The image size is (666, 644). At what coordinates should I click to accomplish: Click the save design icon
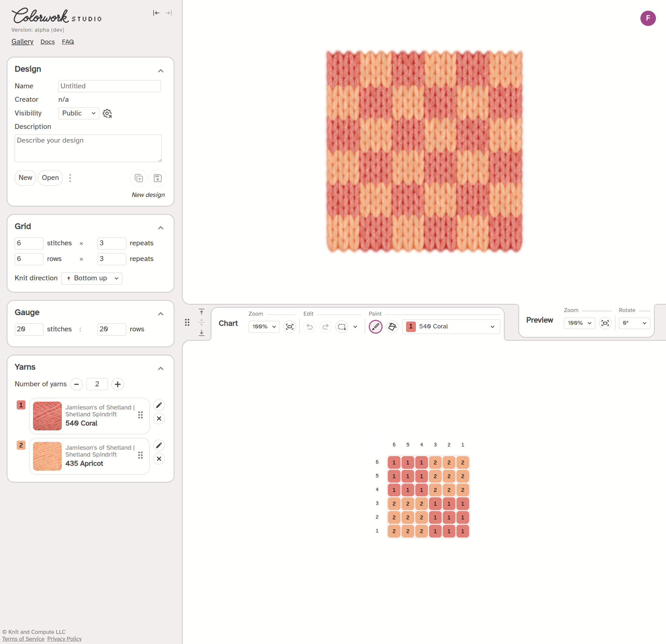click(158, 178)
